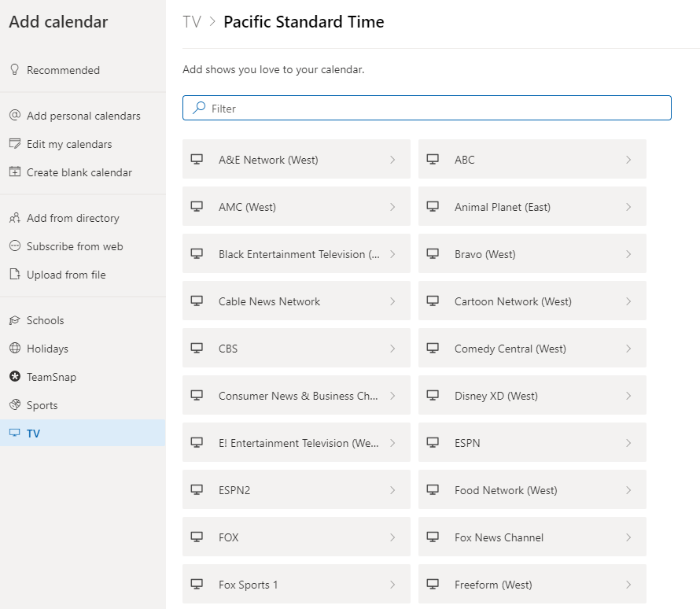Click the Sports ball icon
Viewport: 700px width, 609px height.
click(14, 405)
